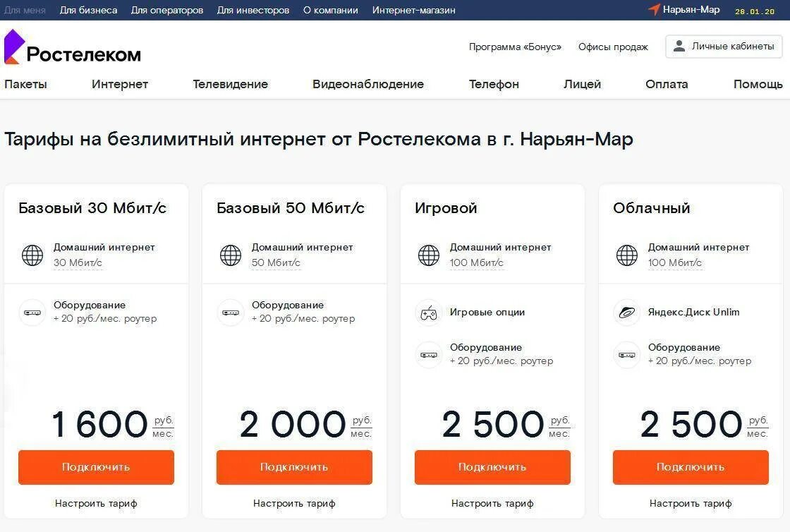Click globe icon in Игровой tariff card
Viewport: 790px width, 532px height.
[429, 255]
